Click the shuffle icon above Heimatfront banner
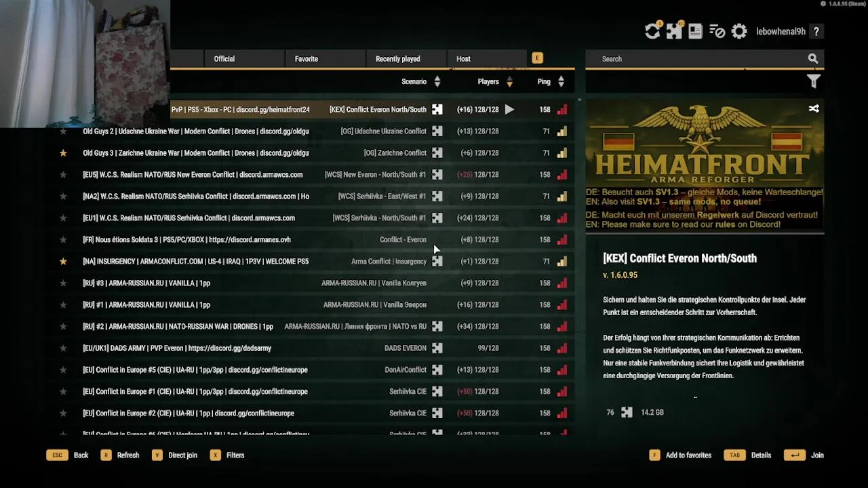Screen dimensions: 868x488 coord(814,108)
